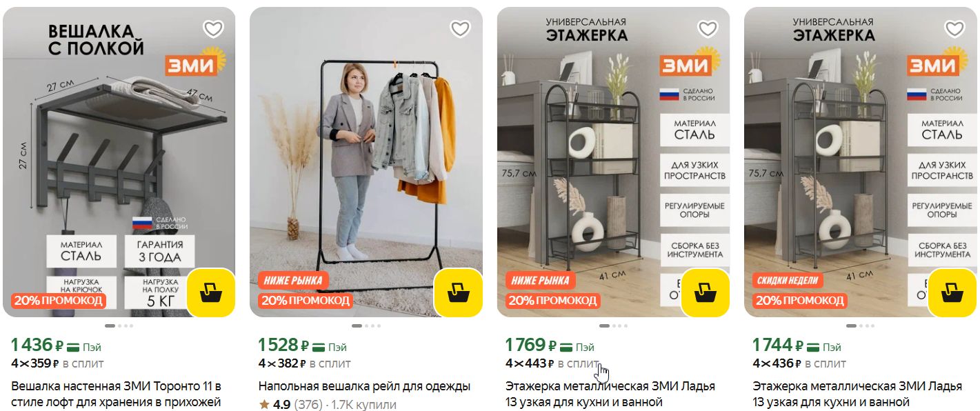
Task: Mark the 1744 ₽ Ладья 13 shelf as favorite
Action: pos(954,29)
